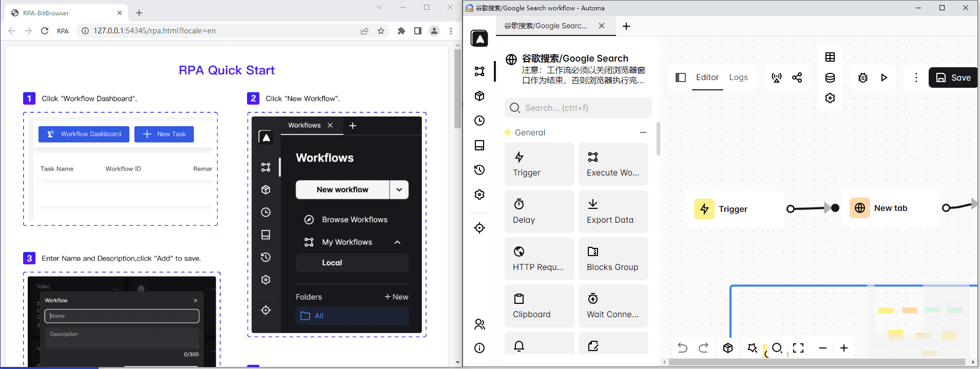
Task: Open the workflow more options menu
Action: pyautogui.click(x=916, y=77)
